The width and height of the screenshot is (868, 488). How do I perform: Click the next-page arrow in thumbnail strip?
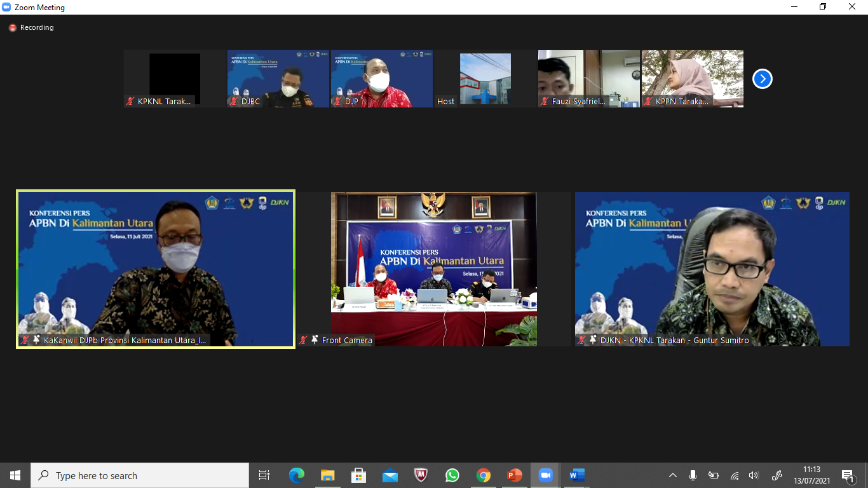[x=762, y=79]
